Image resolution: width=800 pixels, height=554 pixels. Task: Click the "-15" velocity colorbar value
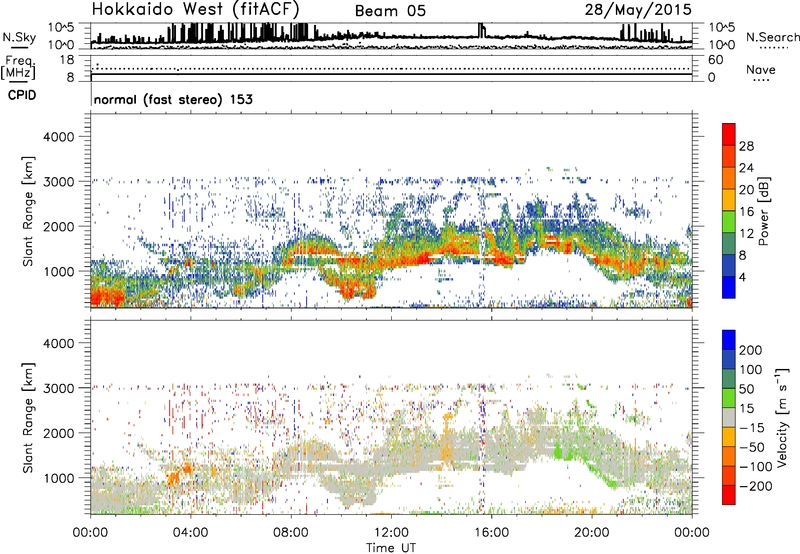point(752,428)
